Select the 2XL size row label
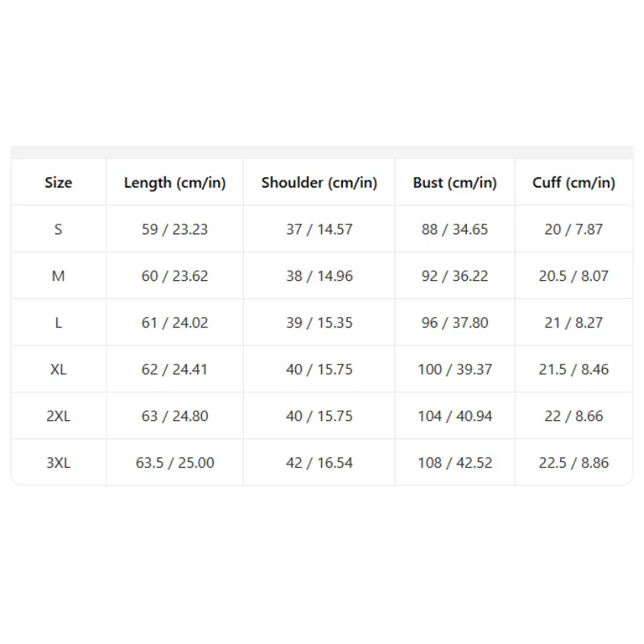The image size is (644, 644). pos(58,416)
